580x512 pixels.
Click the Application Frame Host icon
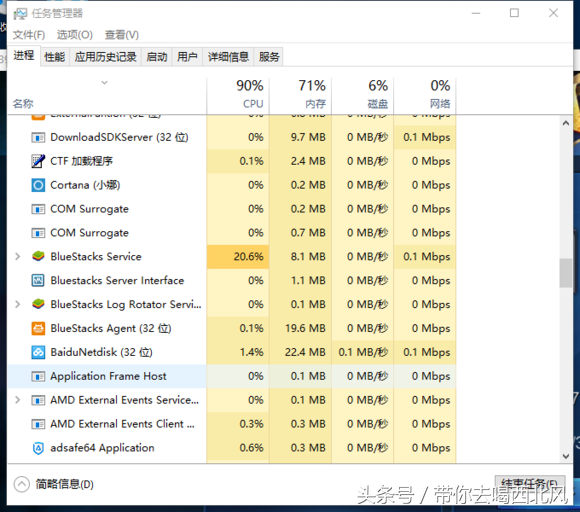(38, 377)
